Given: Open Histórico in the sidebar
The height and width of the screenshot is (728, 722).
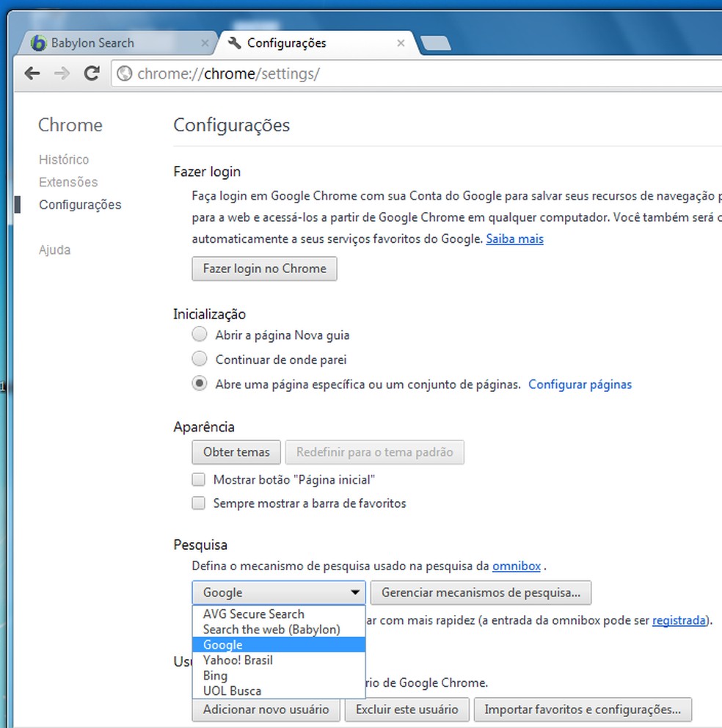Looking at the screenshot, I should coord(64,160).
